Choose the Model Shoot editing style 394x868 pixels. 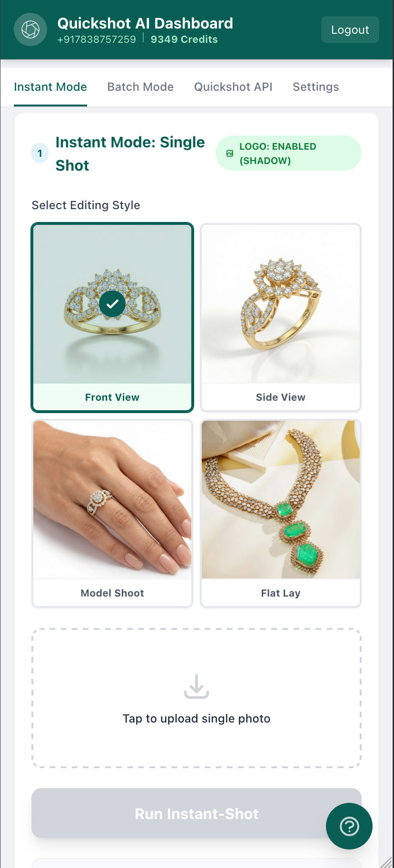[x=112, y=513]
